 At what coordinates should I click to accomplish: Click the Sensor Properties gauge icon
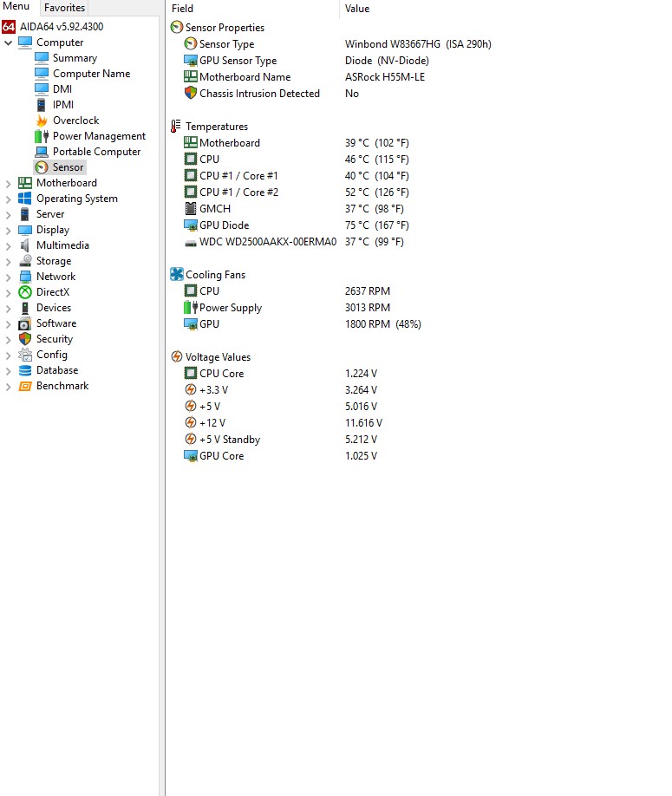point(177,27)
